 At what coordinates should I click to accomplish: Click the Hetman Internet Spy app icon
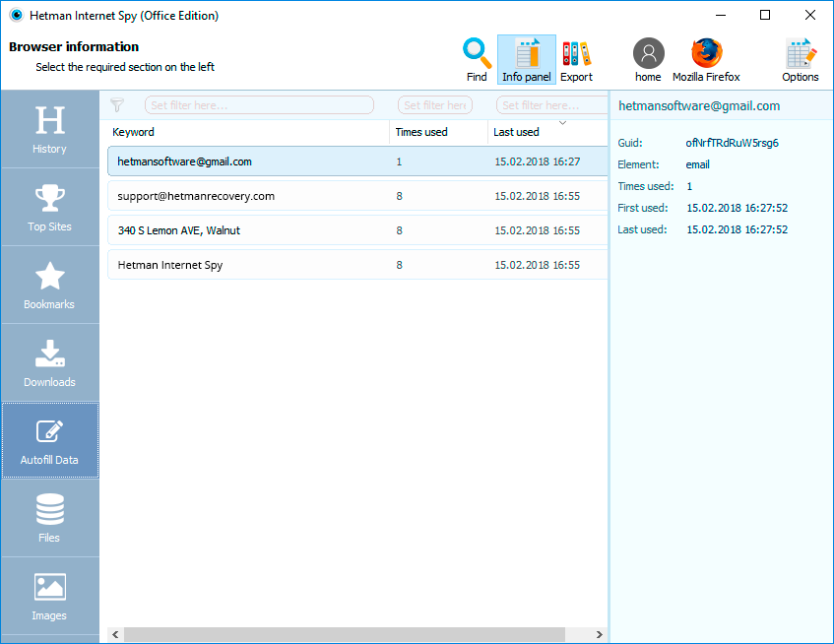click(x=17, y=16)
